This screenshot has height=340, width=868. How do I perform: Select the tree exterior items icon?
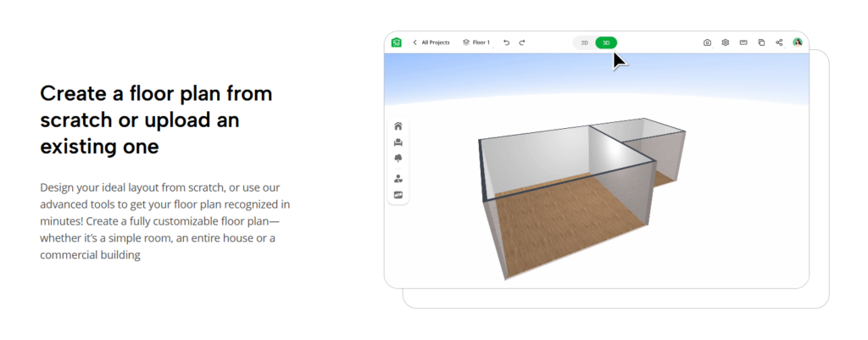coord(398,159)
